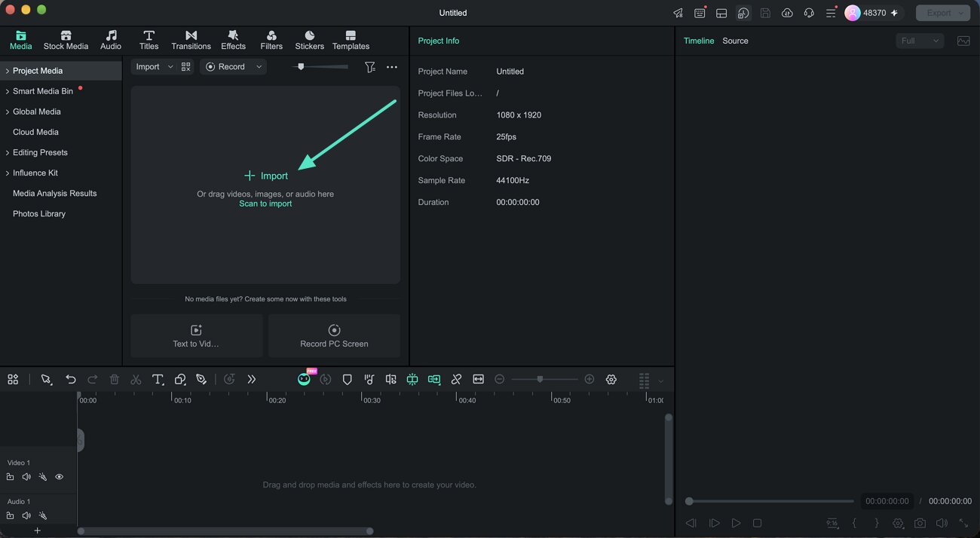Click the audio beat detection icon
Image resolution: width=980 pixels, height=538 pixels.
coord(369,380)
